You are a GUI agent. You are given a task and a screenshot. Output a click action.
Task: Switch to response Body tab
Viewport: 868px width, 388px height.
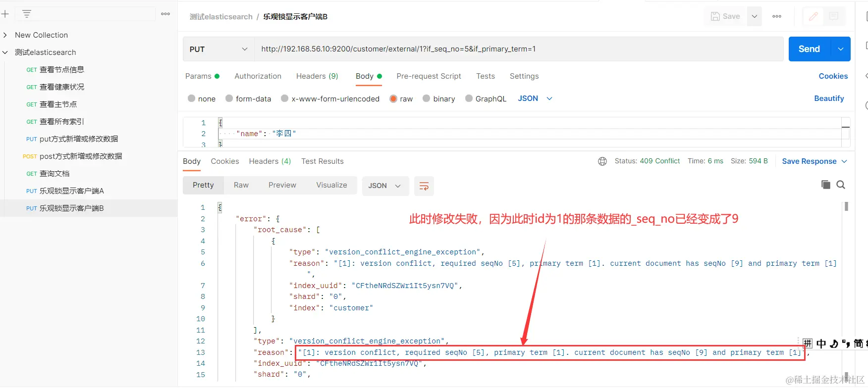[x=192, y=161]
